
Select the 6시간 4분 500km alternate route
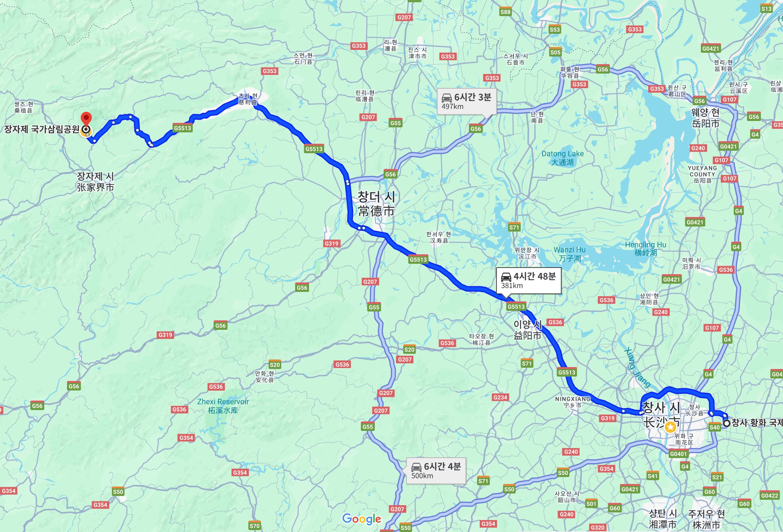pyautogui.click(x=436, y=471)
